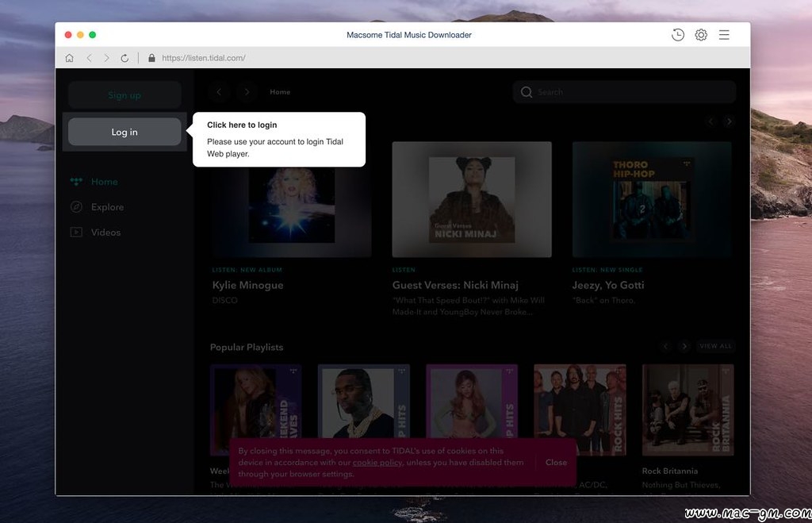Open the download history clock icon

pyautogui.click(x=678, y=35)
